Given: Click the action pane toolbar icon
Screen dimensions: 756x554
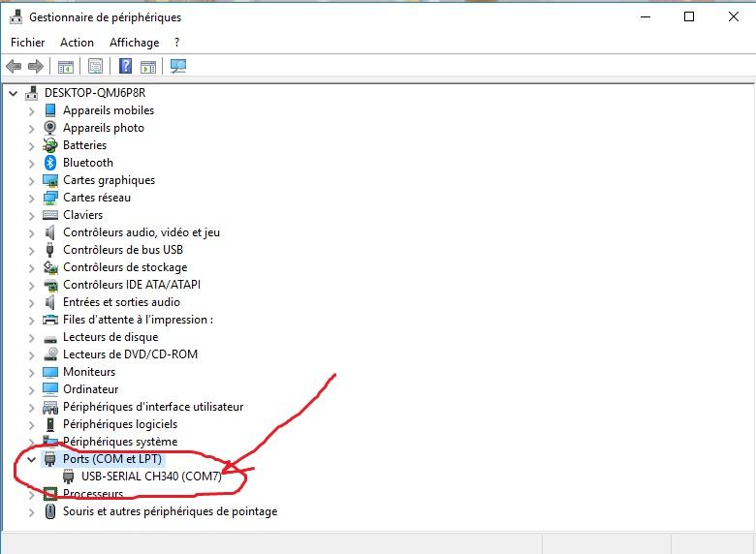Looking at the screenshot, I should [x=148, y=67].
